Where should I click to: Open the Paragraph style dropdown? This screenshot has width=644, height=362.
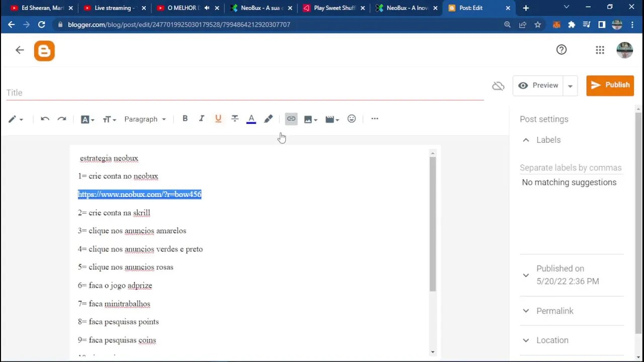point(145,119)
